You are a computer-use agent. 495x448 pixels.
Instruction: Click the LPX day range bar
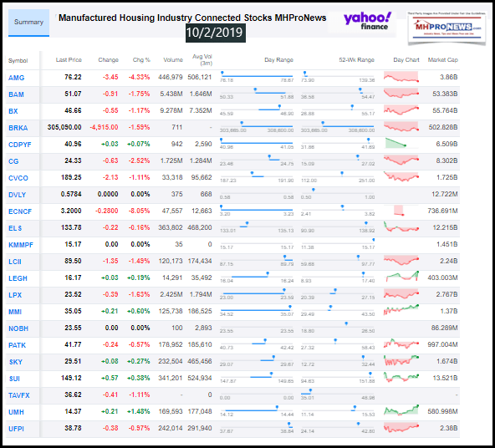257,293
